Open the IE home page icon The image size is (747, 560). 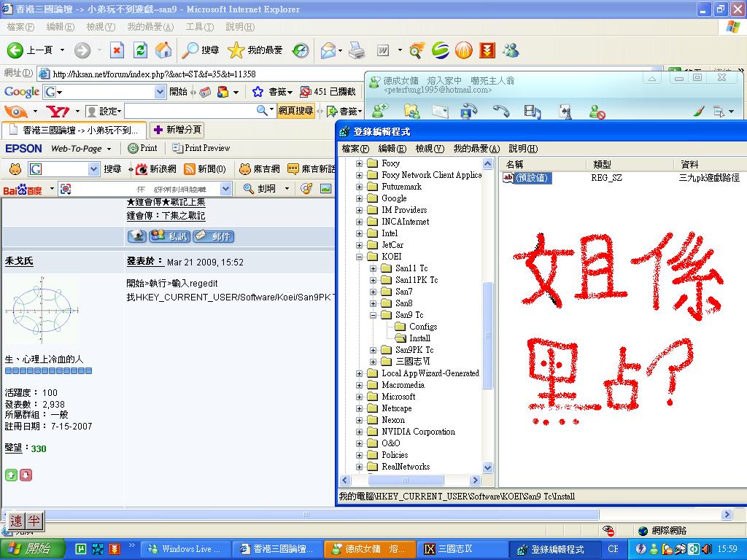point(163,50)
